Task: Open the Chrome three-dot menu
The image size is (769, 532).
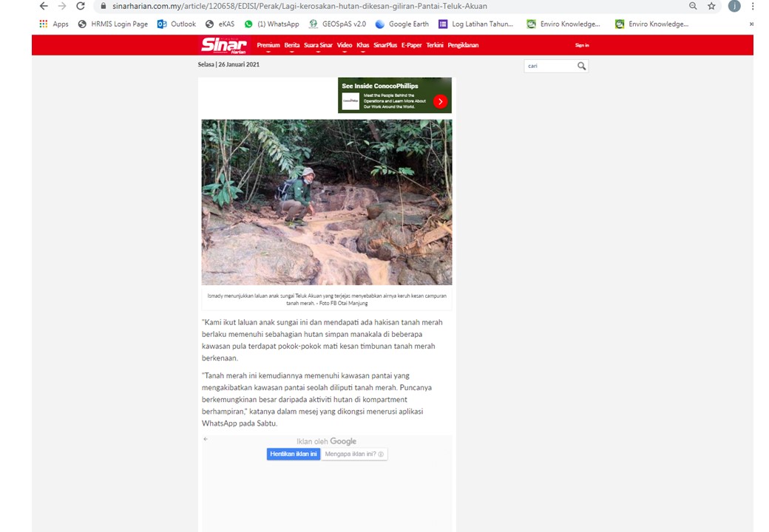Action: (752, 6)
